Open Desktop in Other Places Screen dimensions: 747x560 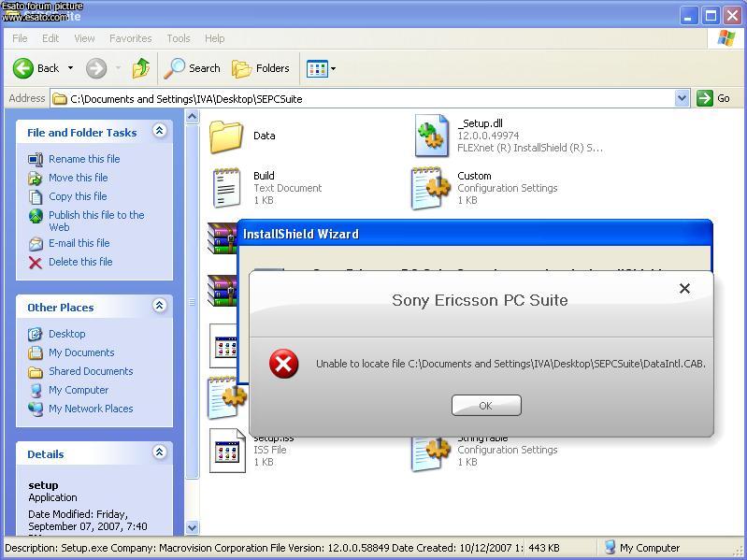(67, 334)
